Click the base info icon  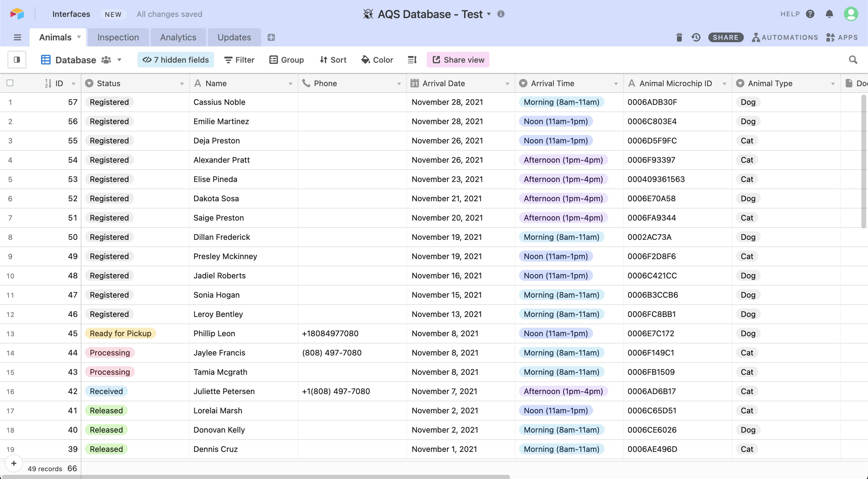pos(501,14)
